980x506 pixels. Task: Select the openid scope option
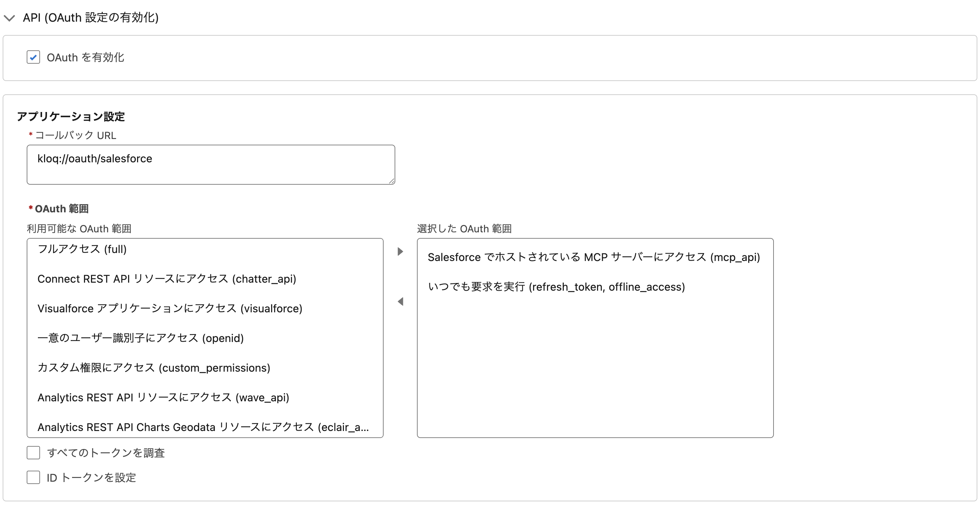(205, 338)
